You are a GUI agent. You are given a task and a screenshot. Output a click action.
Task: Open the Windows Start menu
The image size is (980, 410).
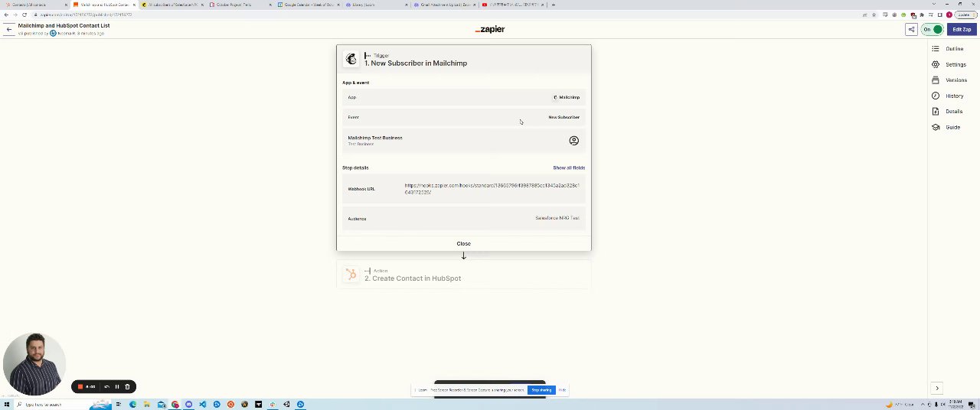click(x=6, y=405)
